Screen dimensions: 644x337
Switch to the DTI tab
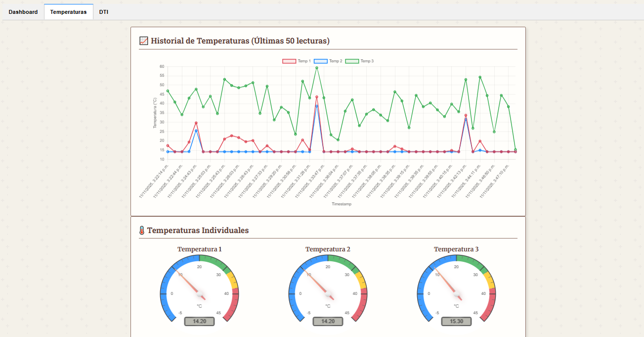(x=104, y=12)
